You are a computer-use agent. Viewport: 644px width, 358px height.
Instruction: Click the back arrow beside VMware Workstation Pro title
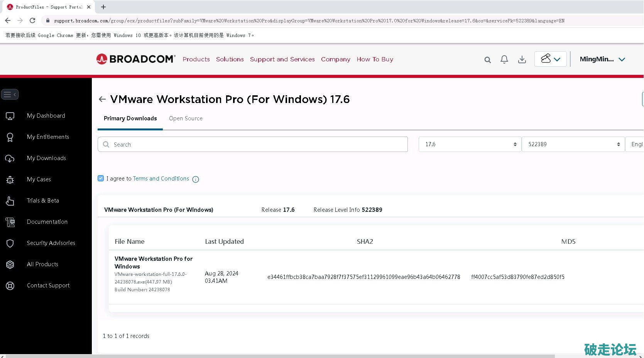pyautogui.click(x=102, y=99)
